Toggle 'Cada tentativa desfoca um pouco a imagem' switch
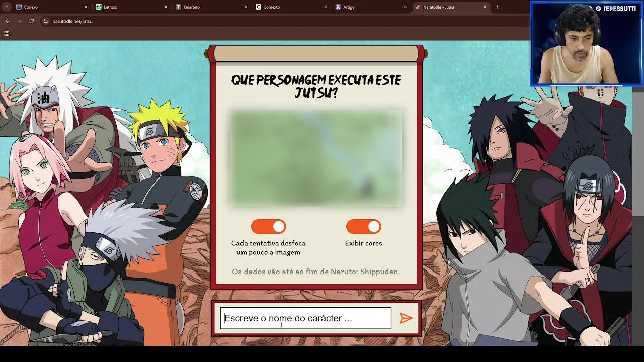Image resolution: width=644 pixels, height=362 pixels. point(268,227)
